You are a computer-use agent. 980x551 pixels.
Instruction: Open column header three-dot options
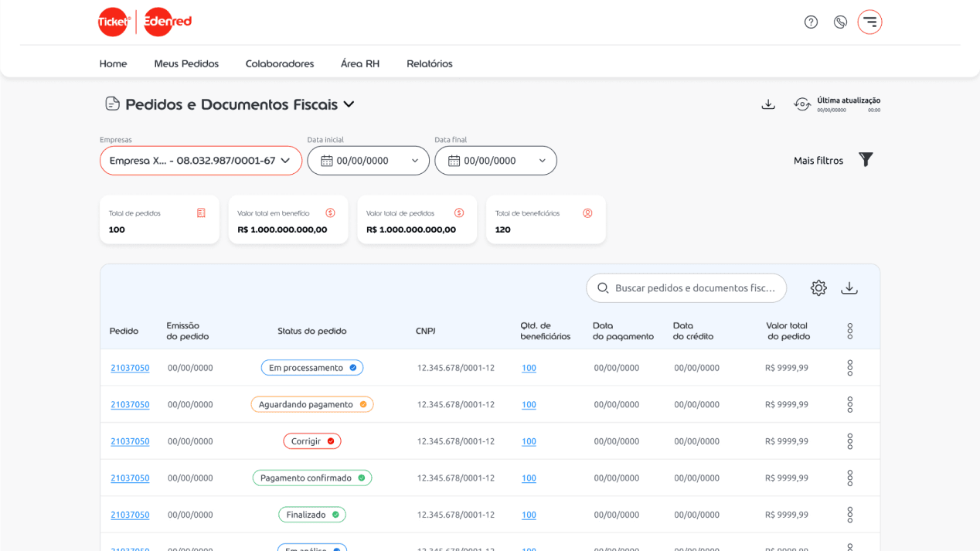click(x=850, y=331)
